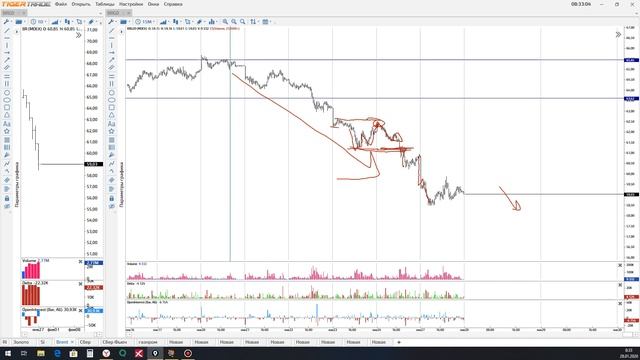Screen dimensions: 640x360
Task: Click the candles cluster icon in the main chart toolbar
Action: tap(176, 22)
